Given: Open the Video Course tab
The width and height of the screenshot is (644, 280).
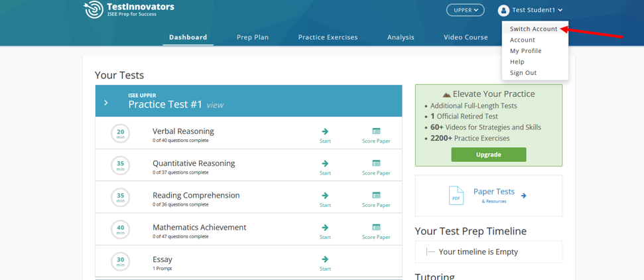Looking at the screenshot, I should coord(466,37).
